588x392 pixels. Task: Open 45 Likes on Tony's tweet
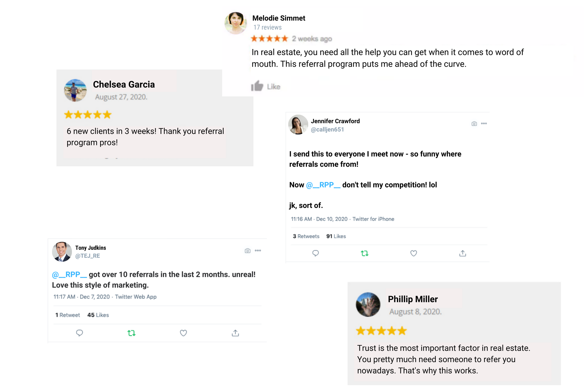pyautogui.click(x=98, y=315)
